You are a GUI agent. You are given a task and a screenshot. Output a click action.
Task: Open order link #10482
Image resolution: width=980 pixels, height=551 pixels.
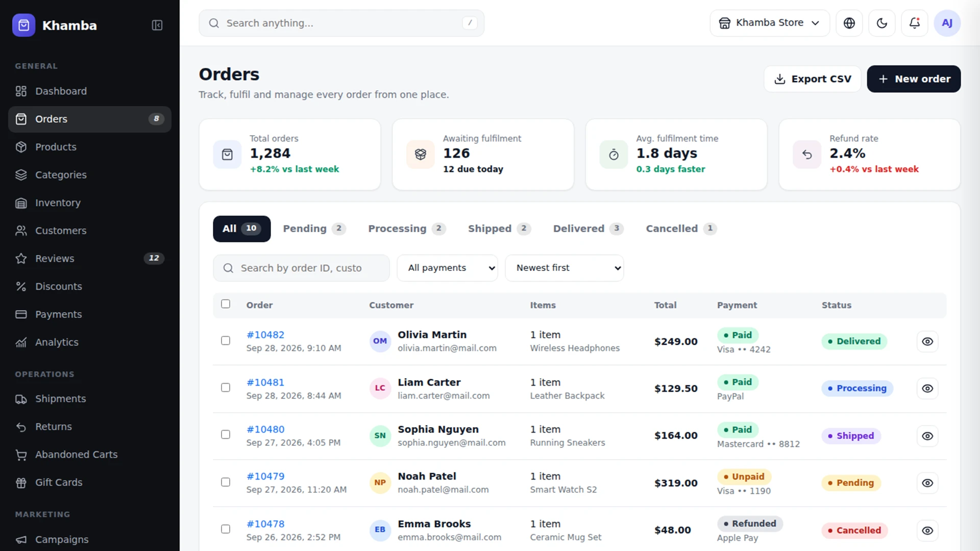tap(265, 335)
